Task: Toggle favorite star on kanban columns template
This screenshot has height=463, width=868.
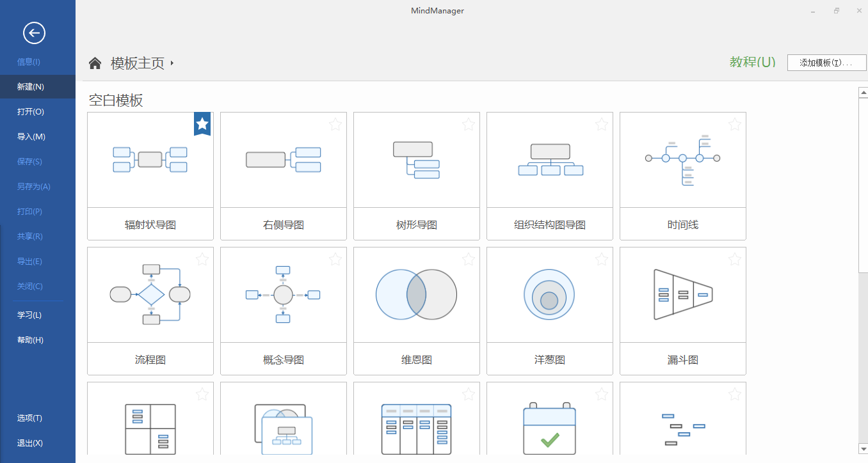Action: 469,394
